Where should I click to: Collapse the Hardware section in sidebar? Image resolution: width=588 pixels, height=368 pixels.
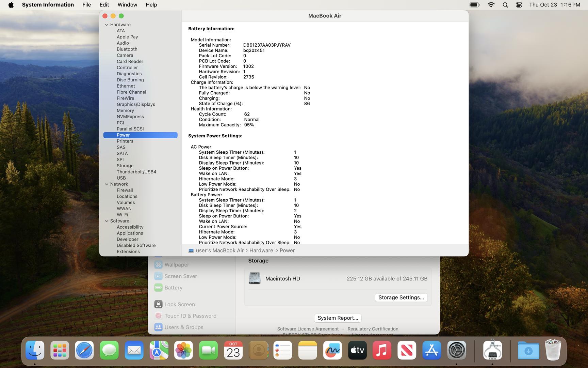point(107,25)
